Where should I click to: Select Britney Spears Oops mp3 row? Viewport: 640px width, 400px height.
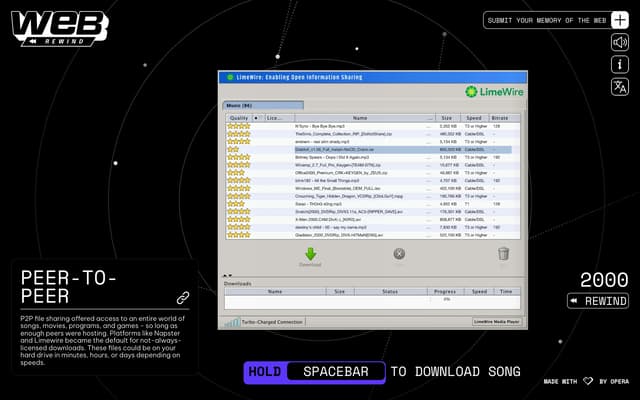pos(373,157)
